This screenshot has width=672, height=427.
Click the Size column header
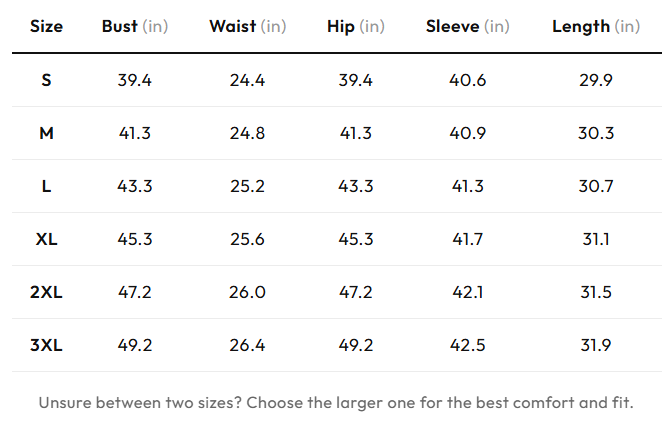(x=46, y=27)
